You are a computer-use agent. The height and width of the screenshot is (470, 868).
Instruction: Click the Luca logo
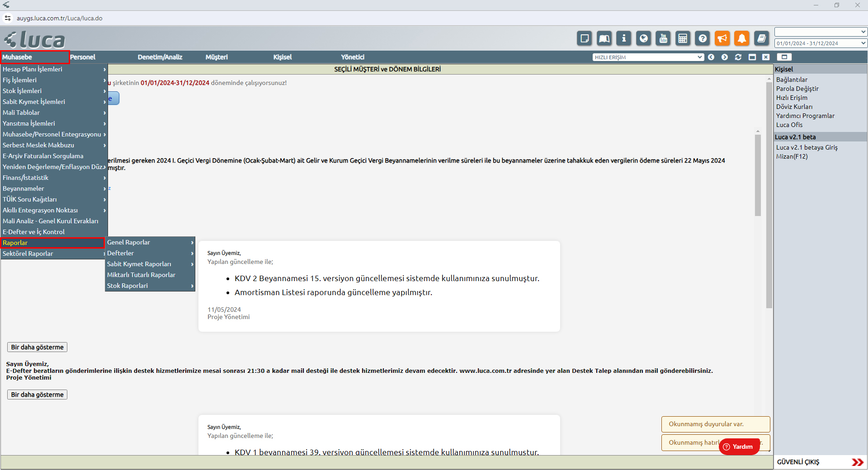[35, 40]
